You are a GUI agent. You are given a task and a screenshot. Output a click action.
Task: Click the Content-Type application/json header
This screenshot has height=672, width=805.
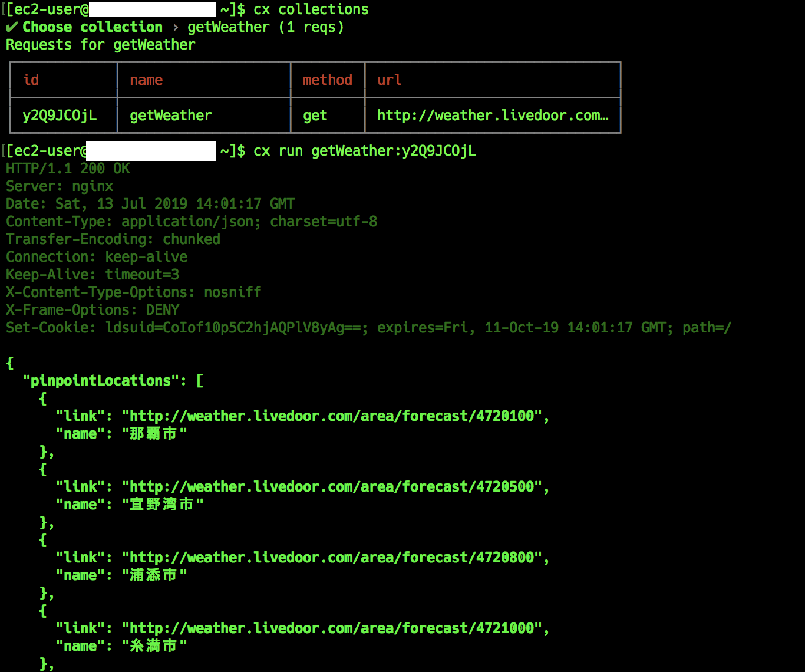(192, 222)
